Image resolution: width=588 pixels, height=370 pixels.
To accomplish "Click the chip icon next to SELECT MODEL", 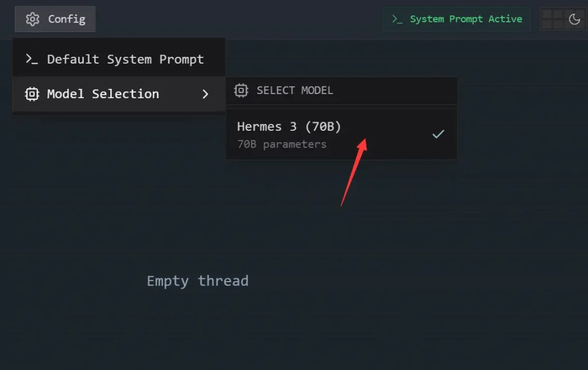I will point(241,91).
